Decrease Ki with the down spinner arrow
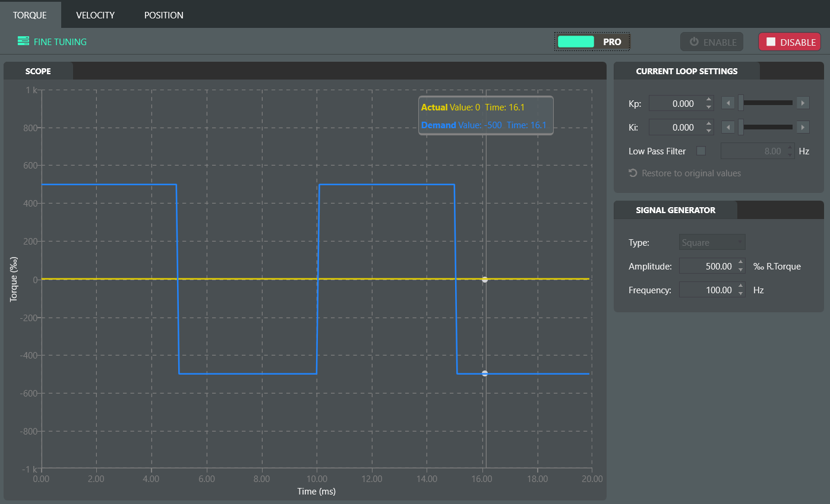The height and width of the screenshot is (504, 830). click(709, 131)
